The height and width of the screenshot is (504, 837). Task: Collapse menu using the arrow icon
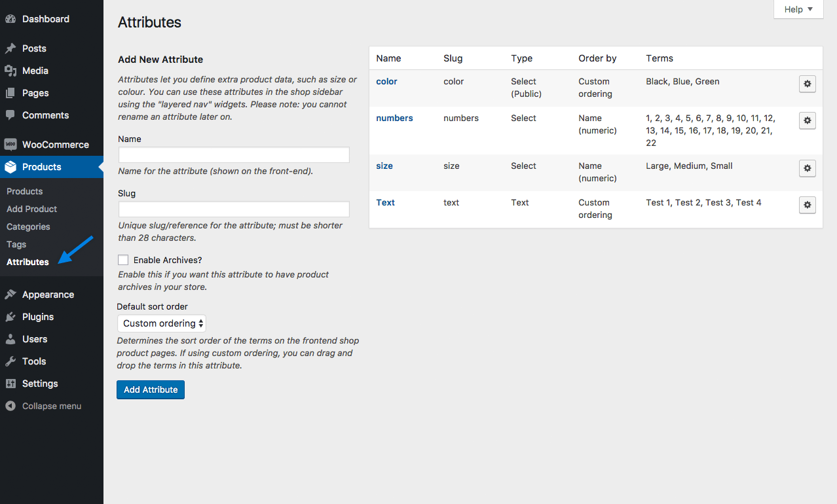[10, 406]
